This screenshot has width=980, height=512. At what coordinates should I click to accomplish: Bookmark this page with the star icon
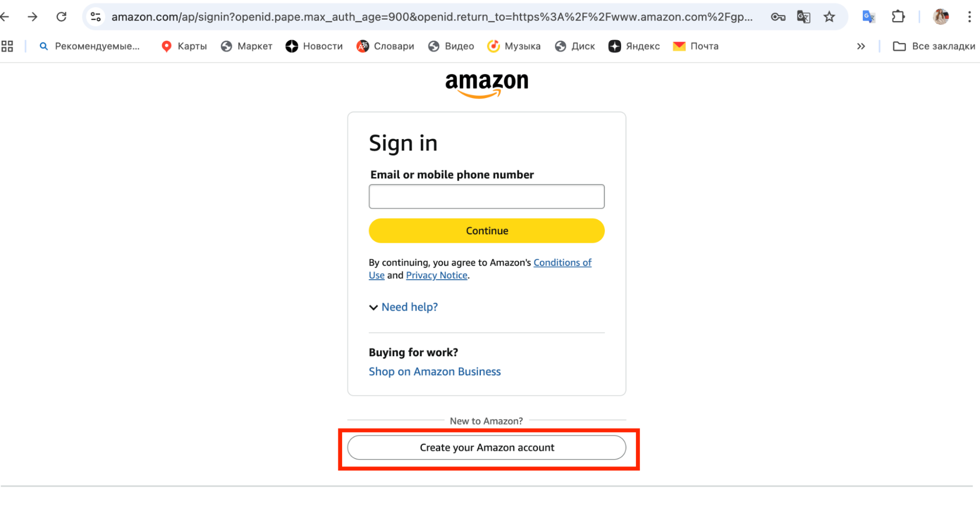tap(829, 17)
